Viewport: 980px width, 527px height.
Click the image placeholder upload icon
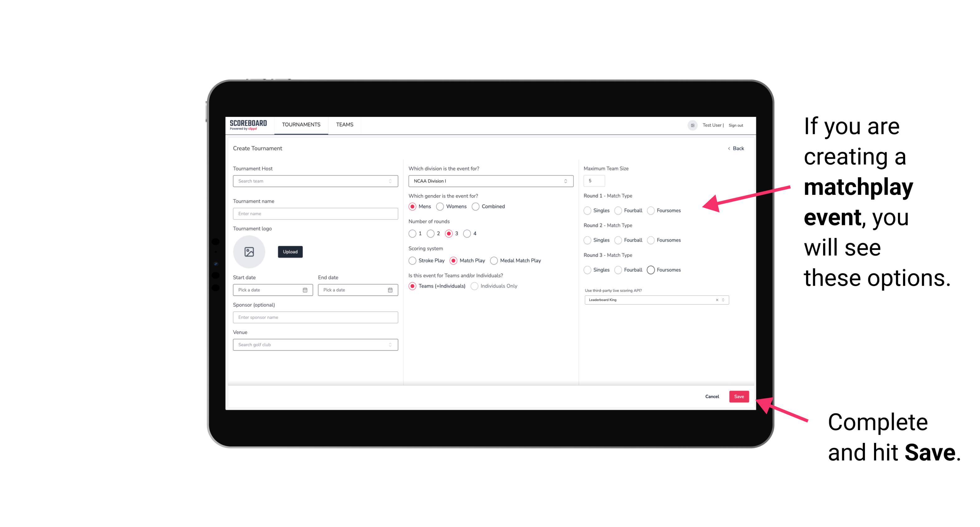249,252
